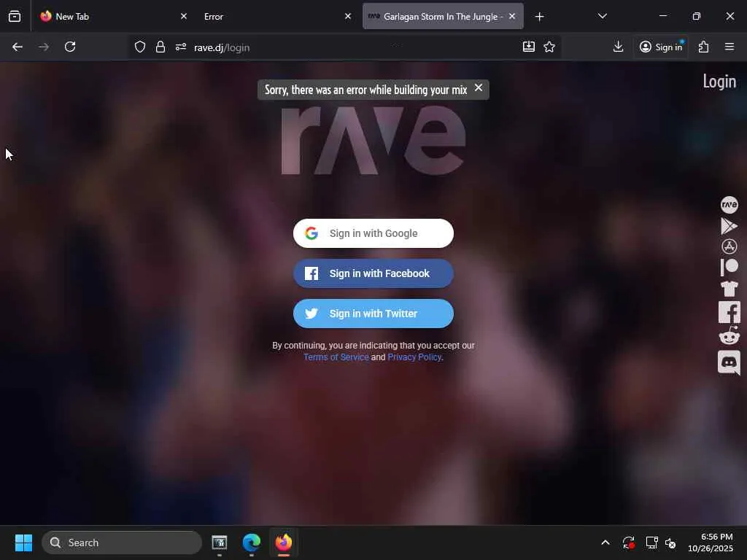View site security lock information

[x=160, y=47]
